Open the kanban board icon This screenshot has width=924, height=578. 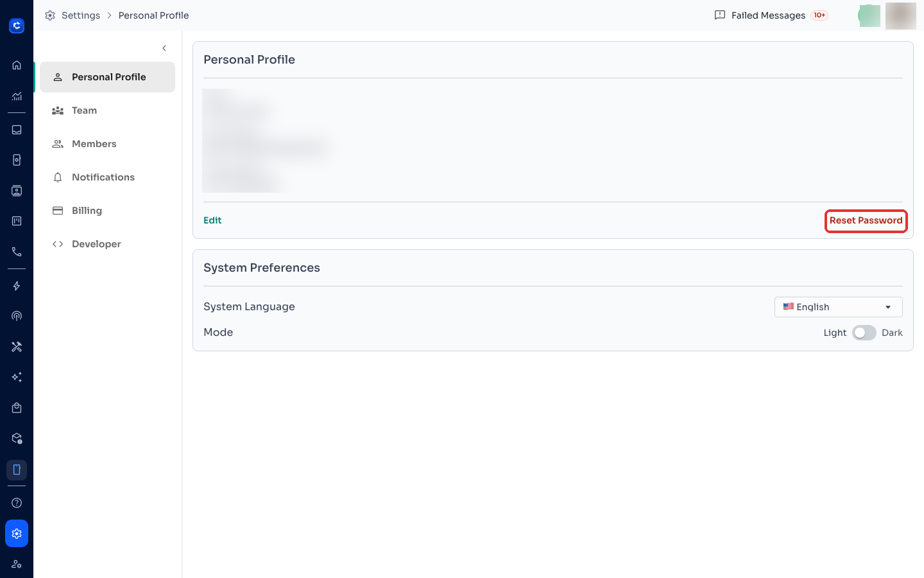(17, 221)
